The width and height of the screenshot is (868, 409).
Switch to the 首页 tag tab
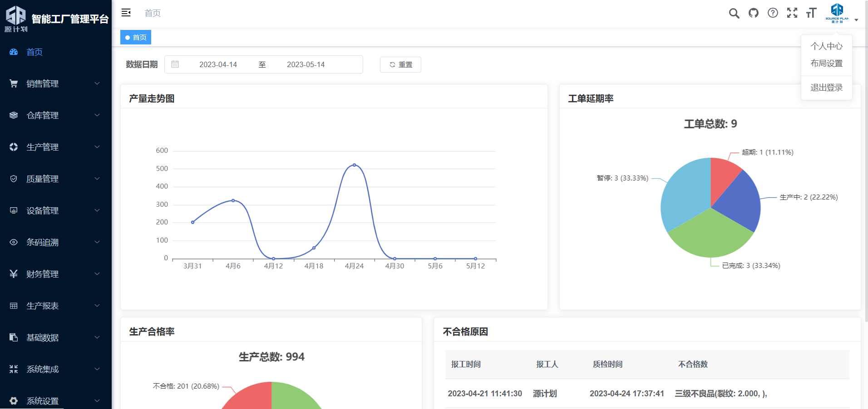tap(136, 37)
